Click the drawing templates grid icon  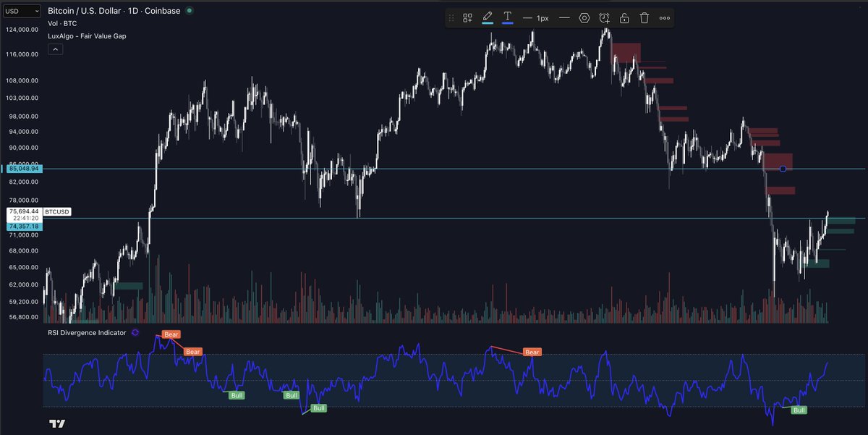point(467,17)
